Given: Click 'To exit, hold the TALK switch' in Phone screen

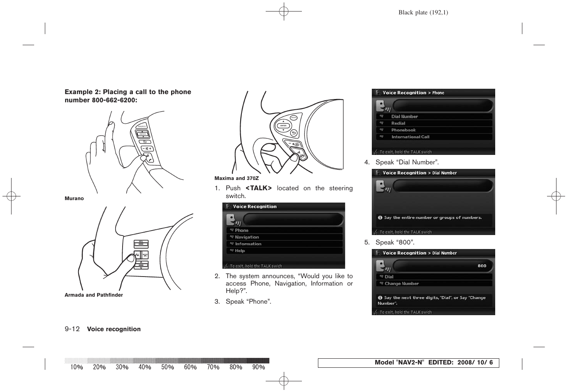Looking at the screenshot, I should [406, 152].
